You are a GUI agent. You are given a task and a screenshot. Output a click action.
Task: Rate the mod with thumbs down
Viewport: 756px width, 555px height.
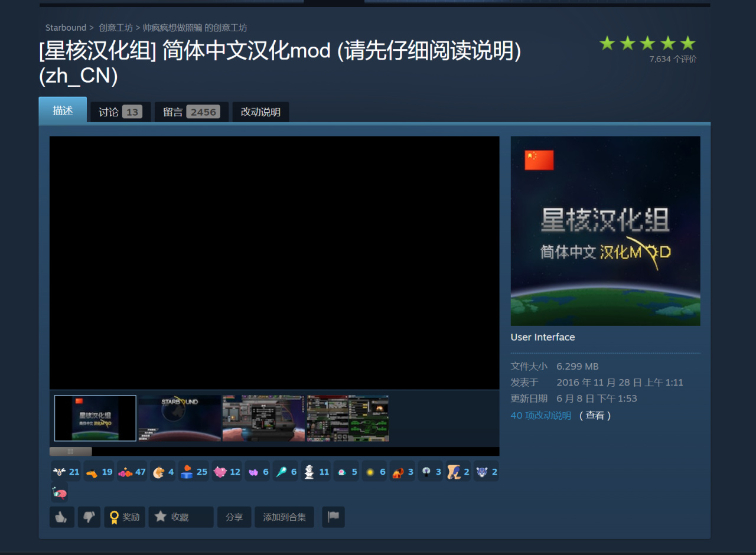(x=89, y=517)
